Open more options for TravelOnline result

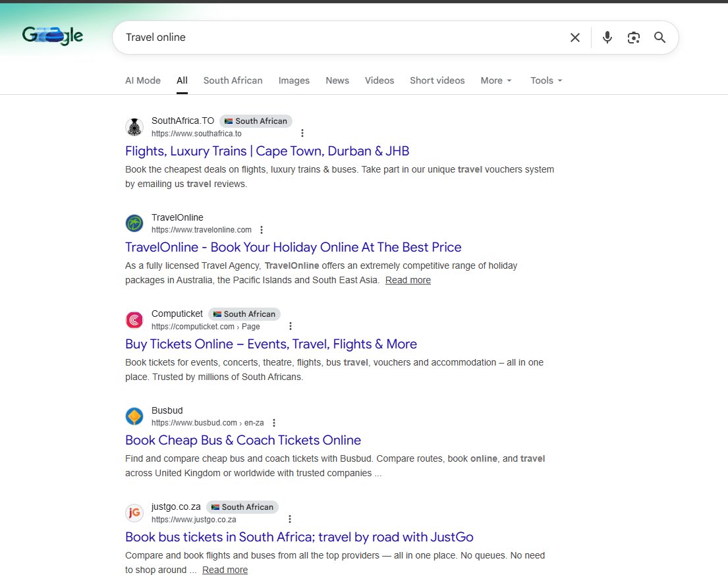(262, 230)
